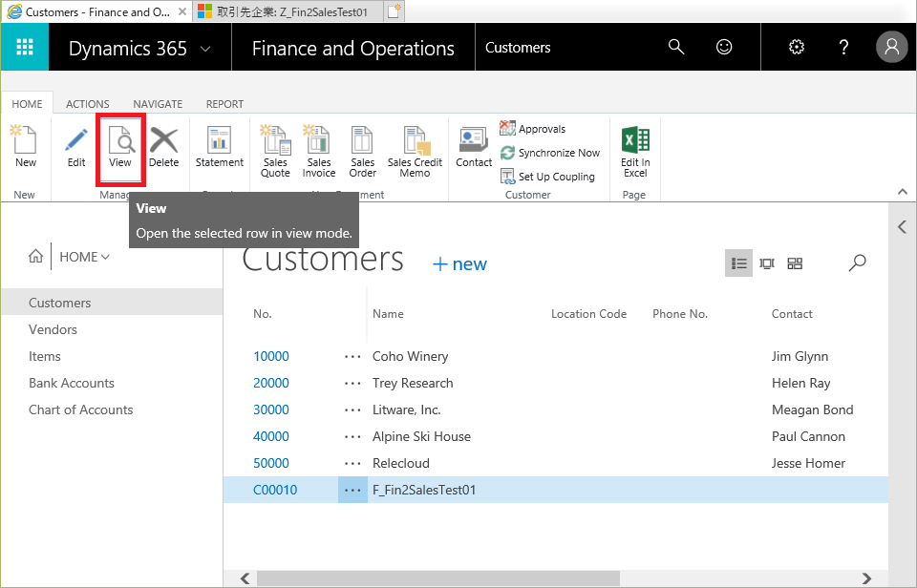Image resolution: width=917 pixels, height=588 pixels.
Task: Go to Chart of Accounts
Action: coord(80,409)
